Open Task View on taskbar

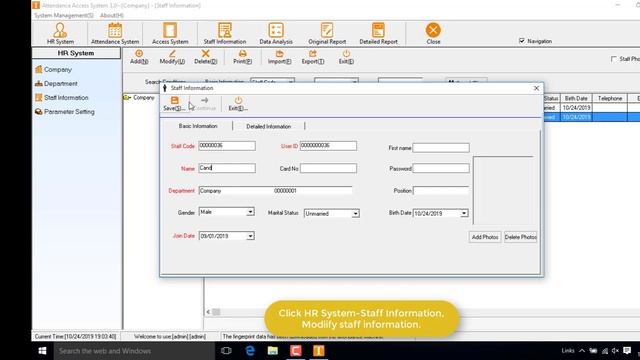click(x=226, y=351)
